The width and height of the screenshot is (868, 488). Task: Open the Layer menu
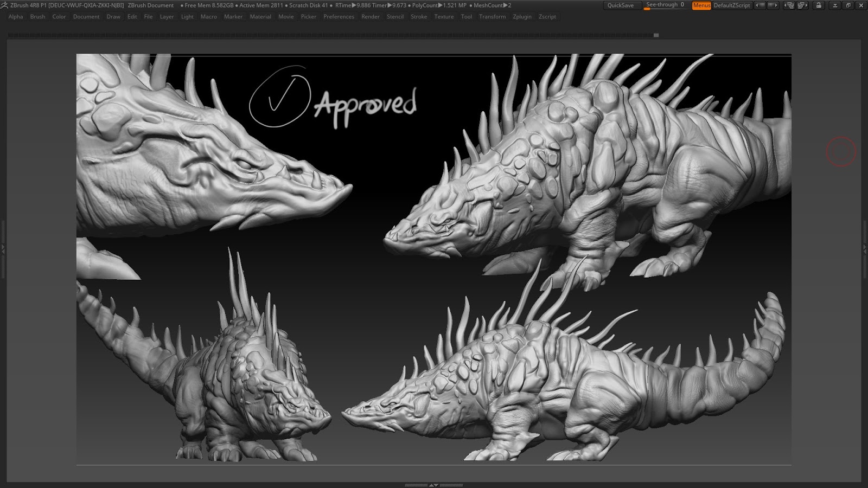[x=167, y=17]
